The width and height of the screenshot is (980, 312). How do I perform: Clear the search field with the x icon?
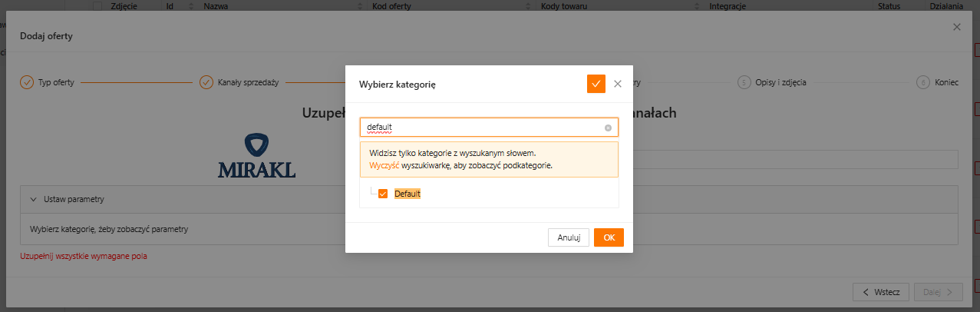coord(608,128)
